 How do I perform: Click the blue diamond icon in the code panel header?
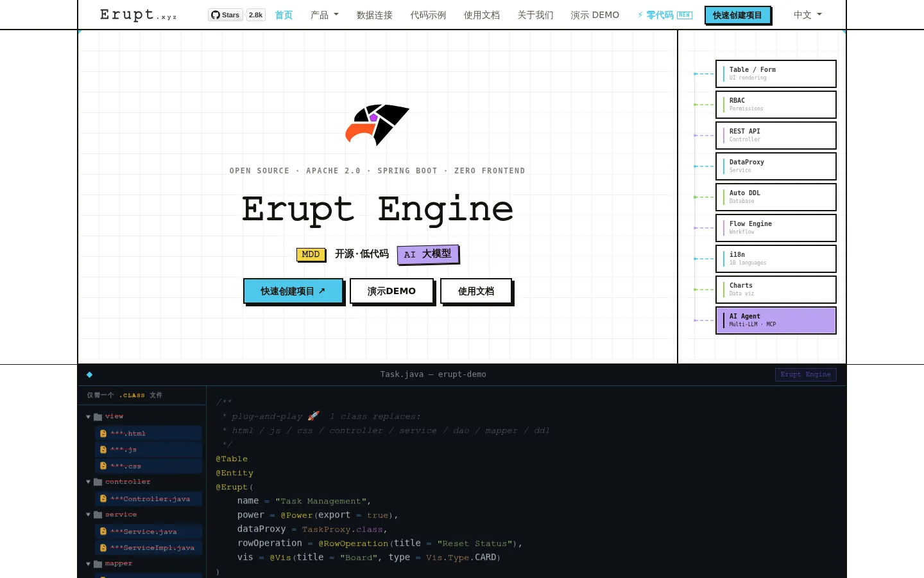click(89, 374)
